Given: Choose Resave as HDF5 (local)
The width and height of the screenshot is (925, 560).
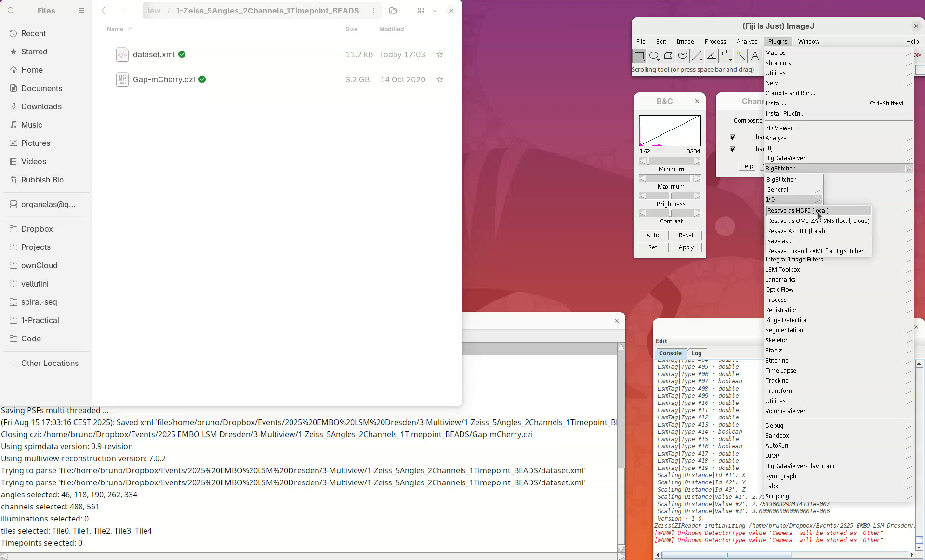Looking at the screenshot, I should click(798, 211).
